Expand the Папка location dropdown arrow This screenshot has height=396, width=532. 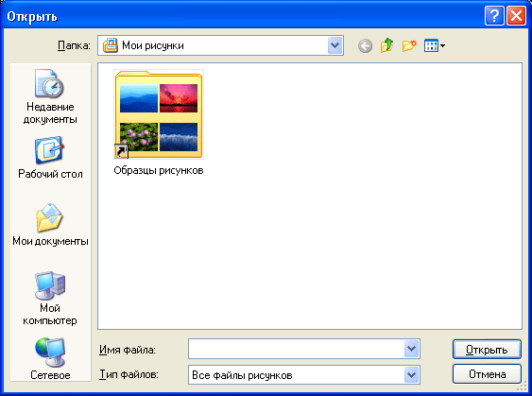[335, 45]
